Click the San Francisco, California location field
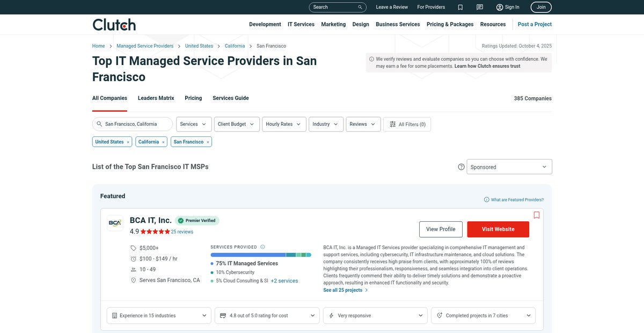The width and height of the screenshot is (644, 333). click(133, 124)
